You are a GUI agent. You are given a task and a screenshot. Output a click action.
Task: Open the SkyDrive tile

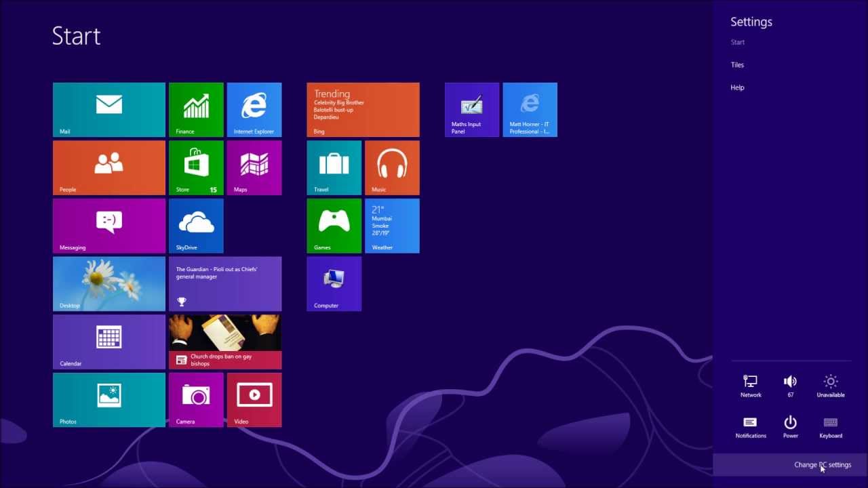(x=196, y=226)
